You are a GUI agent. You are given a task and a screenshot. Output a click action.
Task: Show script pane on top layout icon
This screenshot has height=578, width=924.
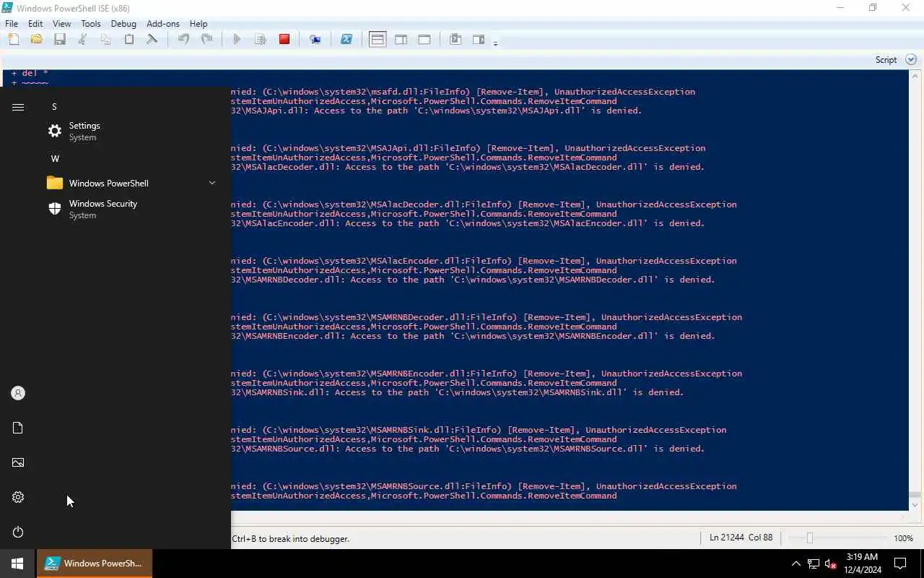click(378, 40)
